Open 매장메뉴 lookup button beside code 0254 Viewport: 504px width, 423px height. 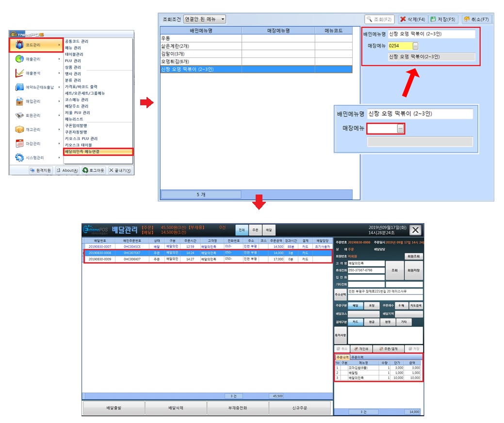415,46
